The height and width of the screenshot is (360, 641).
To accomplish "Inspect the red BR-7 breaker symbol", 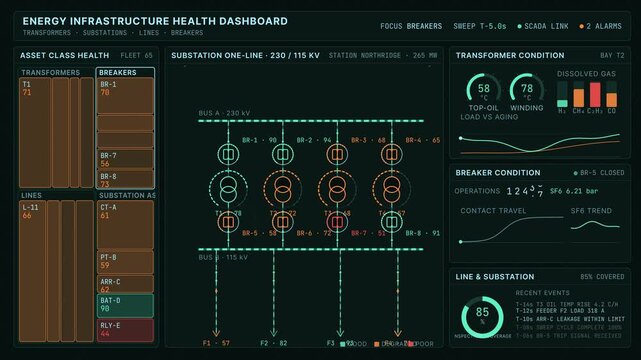I will pos(337,222).
